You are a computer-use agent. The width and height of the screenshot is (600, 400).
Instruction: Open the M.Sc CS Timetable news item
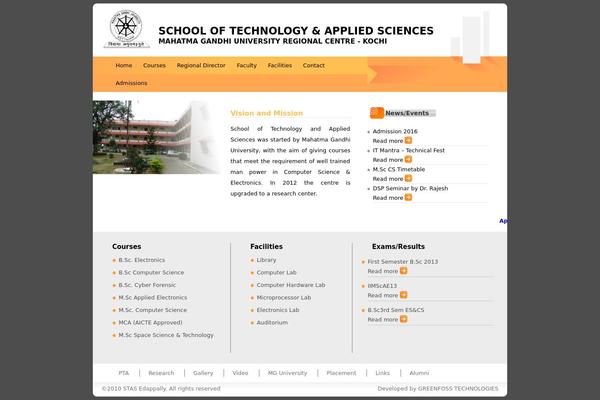tap(399, 169)
